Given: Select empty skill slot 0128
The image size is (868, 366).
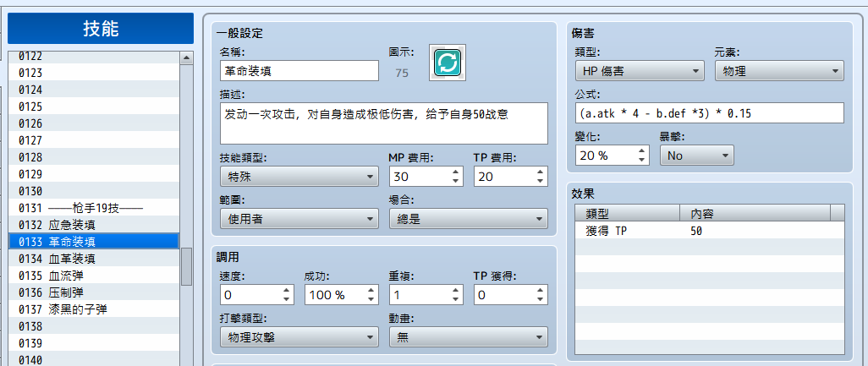Looking at the screenshot, I should pyautogui.click(x=94, y=157).
